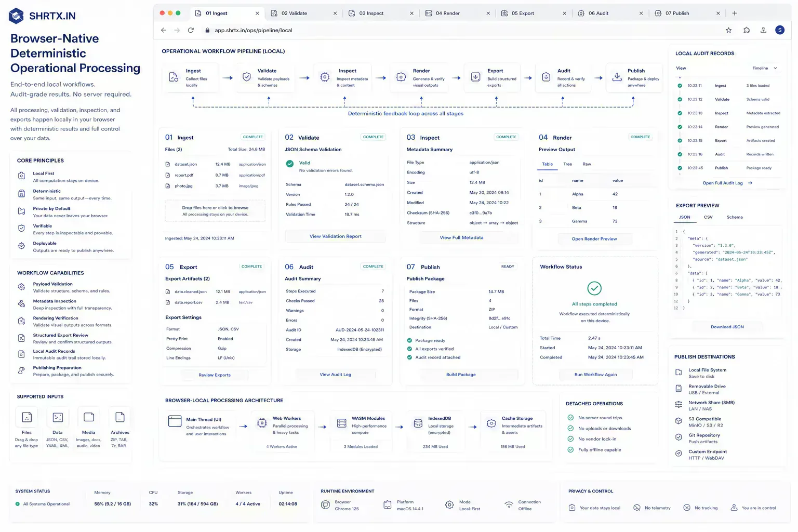Open a new browser tab plus
The image size is (798, 532).
(734, 13)
